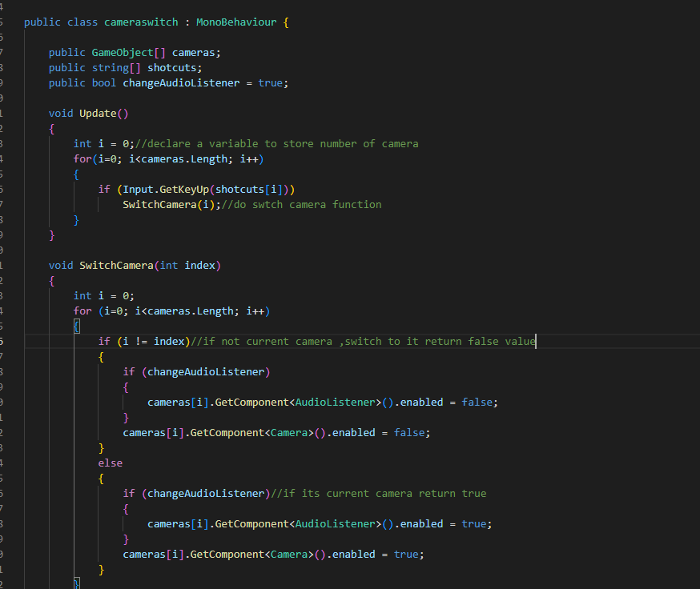700x589 pixels.
Task: Click the 'AudioListener>().enabled = false;' line
Action: click(322, 402)
